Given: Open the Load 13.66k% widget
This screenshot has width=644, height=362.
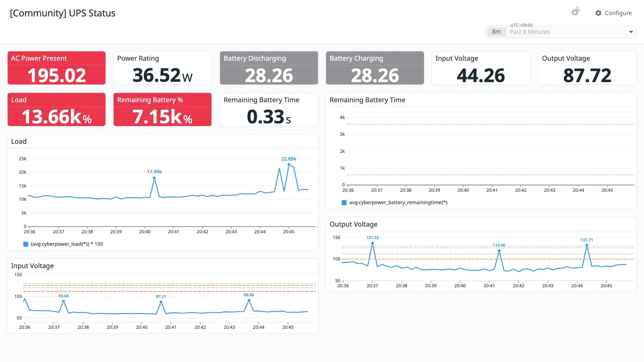Looking at the screenshot, I should coord(57,109).
